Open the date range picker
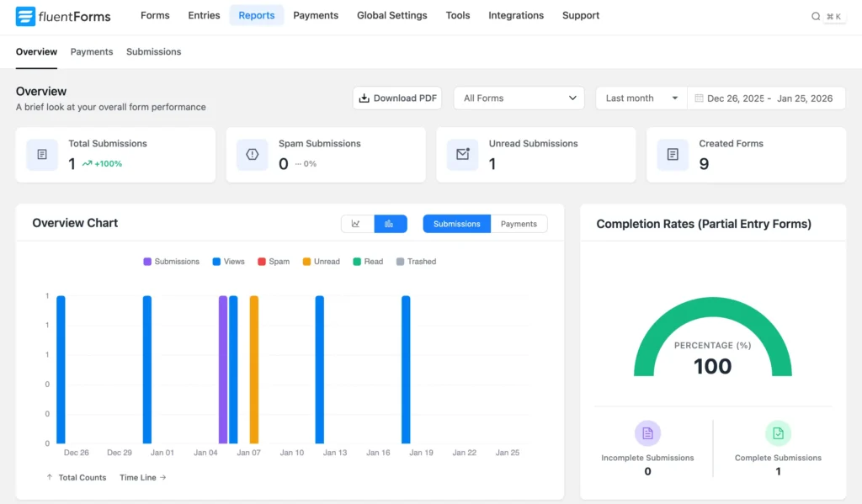 click(766, 98)
